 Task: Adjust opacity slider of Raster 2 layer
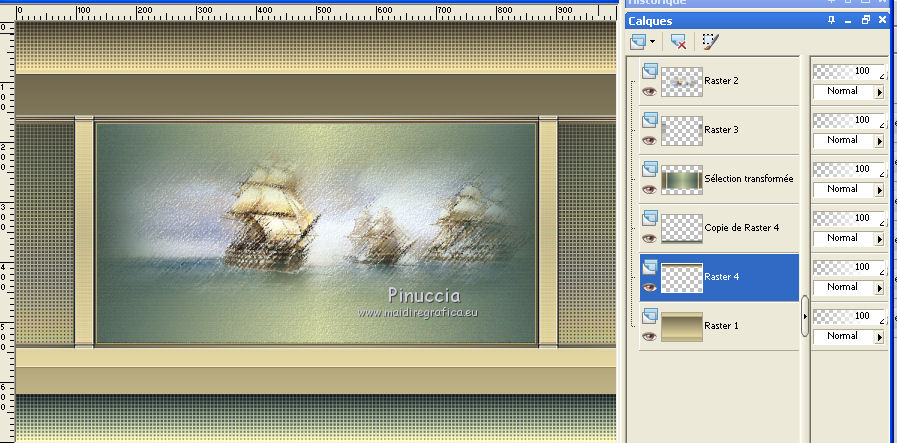pos(849,71)
